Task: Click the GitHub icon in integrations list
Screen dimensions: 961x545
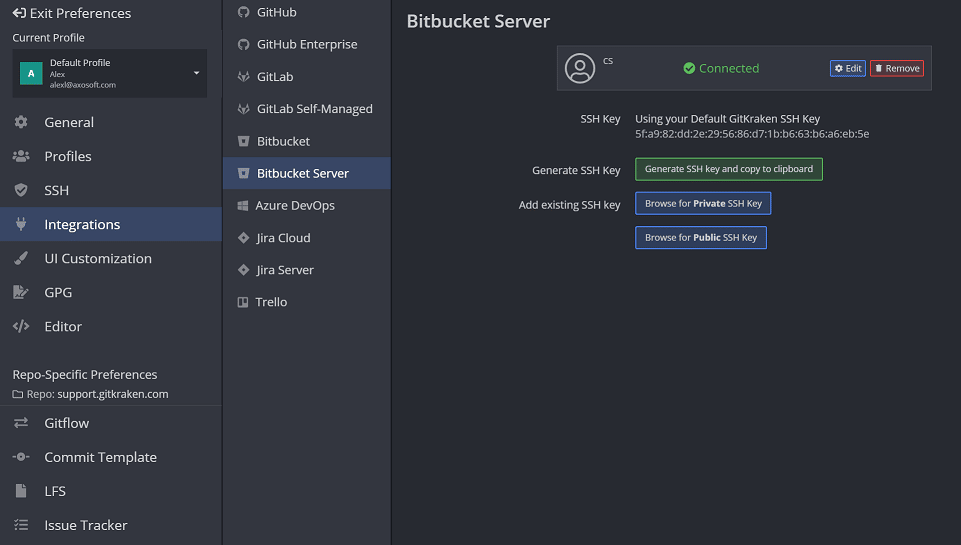Action: tap(243, 12)
